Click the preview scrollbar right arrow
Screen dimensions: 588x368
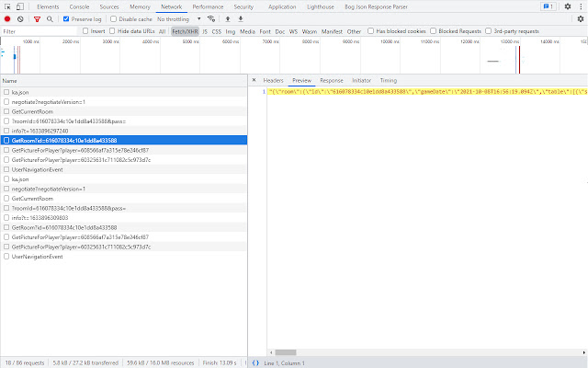pos(584,352)
